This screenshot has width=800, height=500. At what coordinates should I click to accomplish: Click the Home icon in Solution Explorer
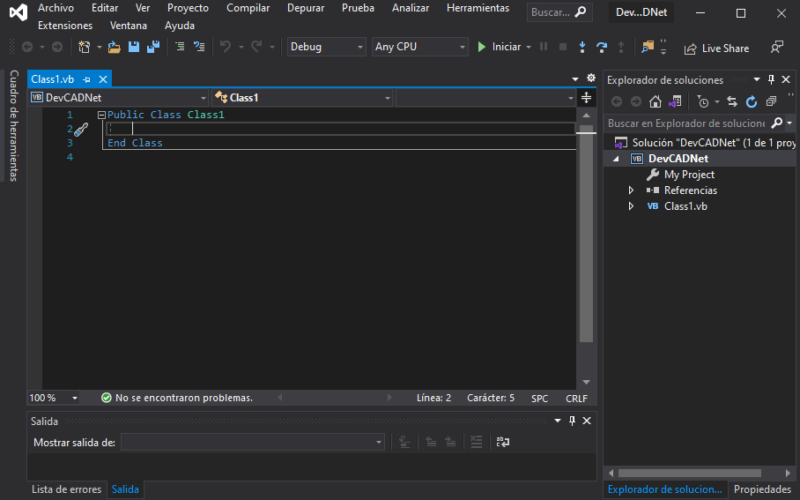pyautogui.click(x=655, y=101)
